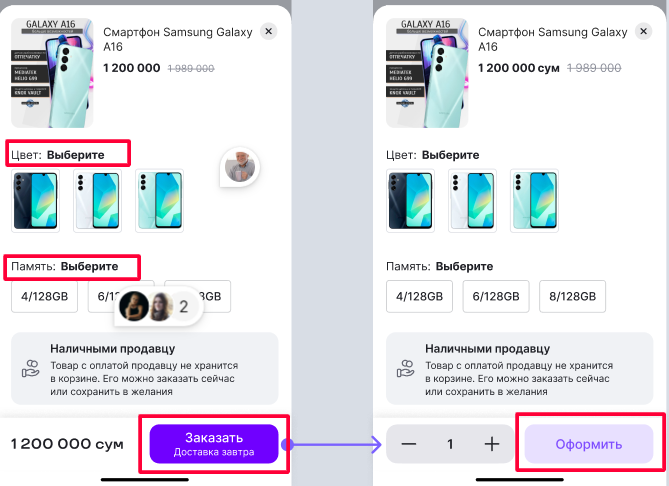Choose 4/128GB memory in right panel
669x486 pixels.
419,297
